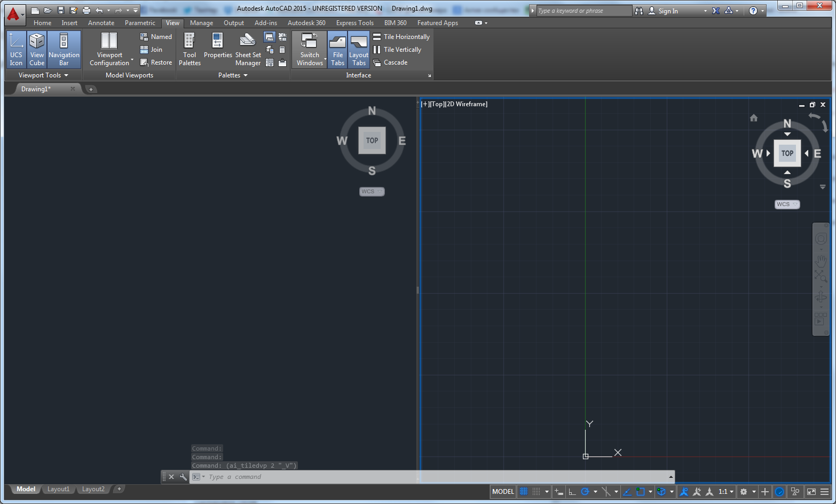The width and height of the screenshot is (836, 504).
Task: Click the TOP face of right ViewCube
Action: click(x=787, y=153)
